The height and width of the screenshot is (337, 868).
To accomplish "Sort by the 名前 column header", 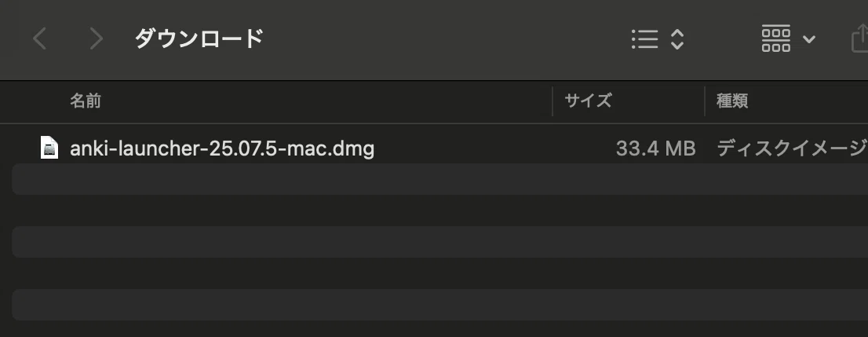I will tap(86, 101).
